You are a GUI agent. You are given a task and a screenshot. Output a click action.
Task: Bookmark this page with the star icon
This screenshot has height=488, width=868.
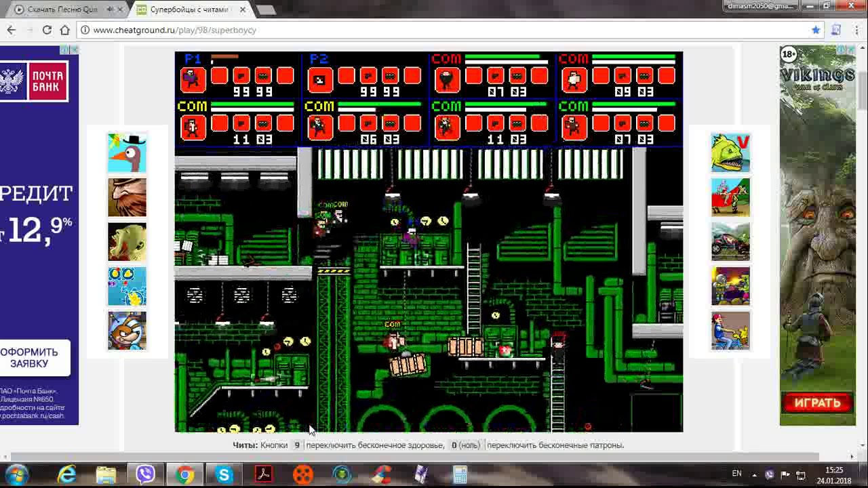[816, 30]
